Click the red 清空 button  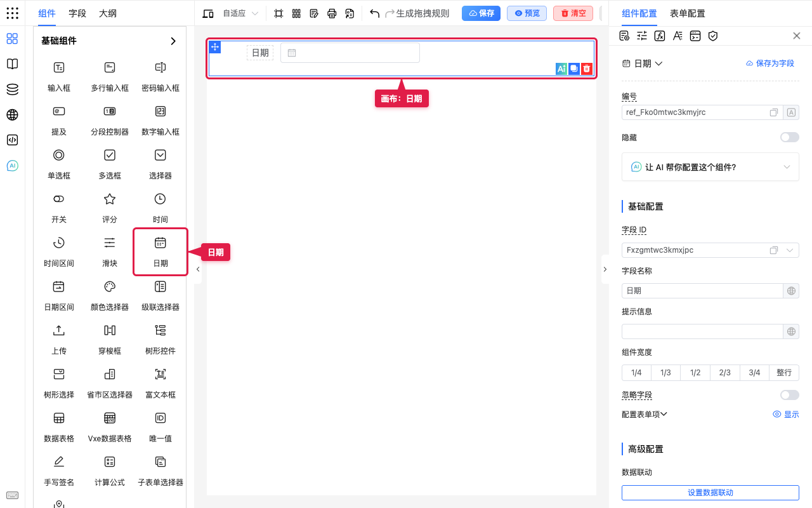click(573, 13)
